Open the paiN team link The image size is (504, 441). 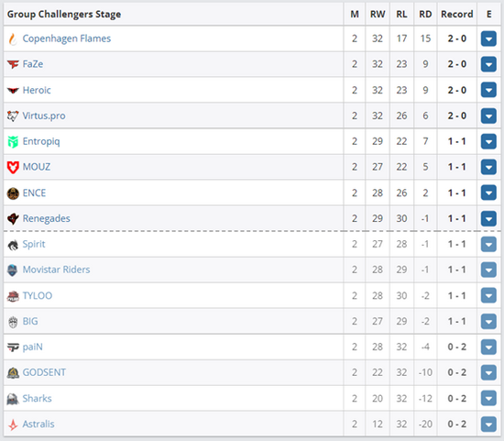click(x=32, y=347)
